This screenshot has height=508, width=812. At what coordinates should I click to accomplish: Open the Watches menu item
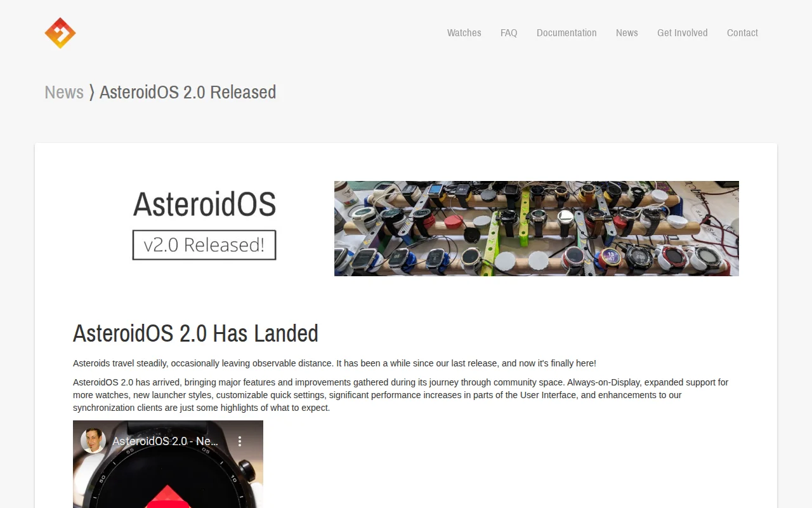coord(464,33)
